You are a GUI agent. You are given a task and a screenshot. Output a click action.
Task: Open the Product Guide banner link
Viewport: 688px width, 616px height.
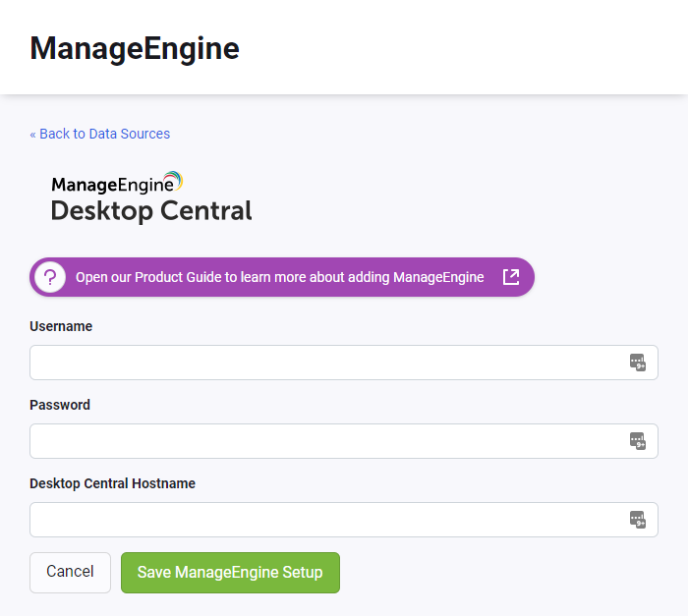(x=282, y=277)
